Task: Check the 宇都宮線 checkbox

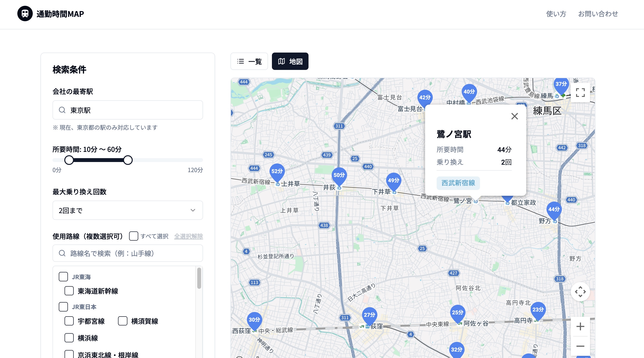Action: [x=69, y=321]
